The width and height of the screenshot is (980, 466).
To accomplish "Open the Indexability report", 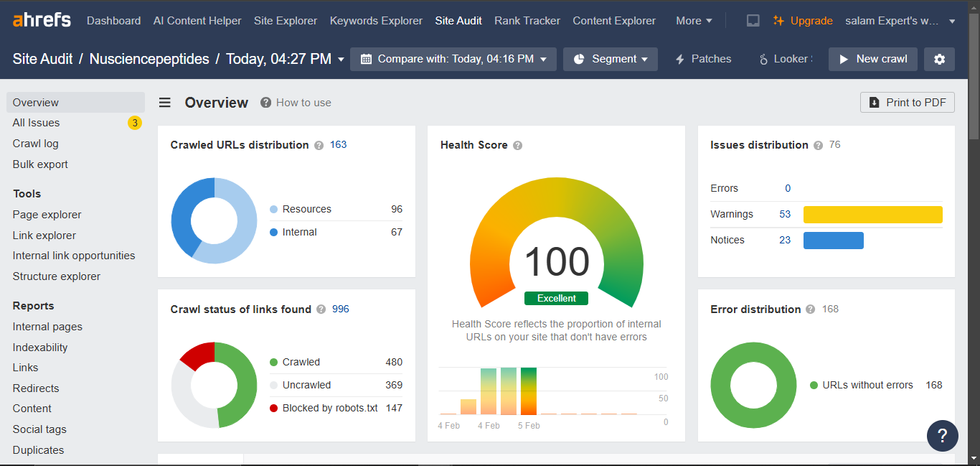I will pos(40,348).
